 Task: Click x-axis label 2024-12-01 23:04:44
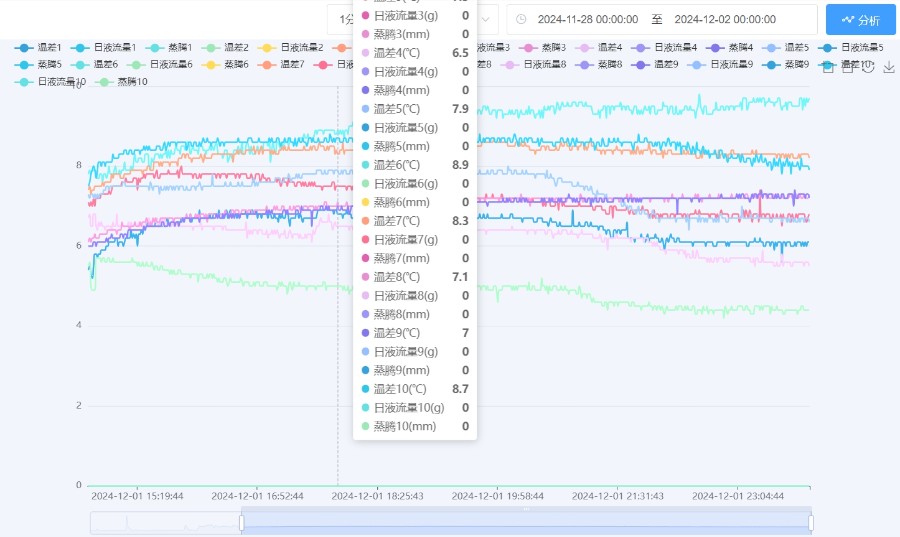[738, 496]
